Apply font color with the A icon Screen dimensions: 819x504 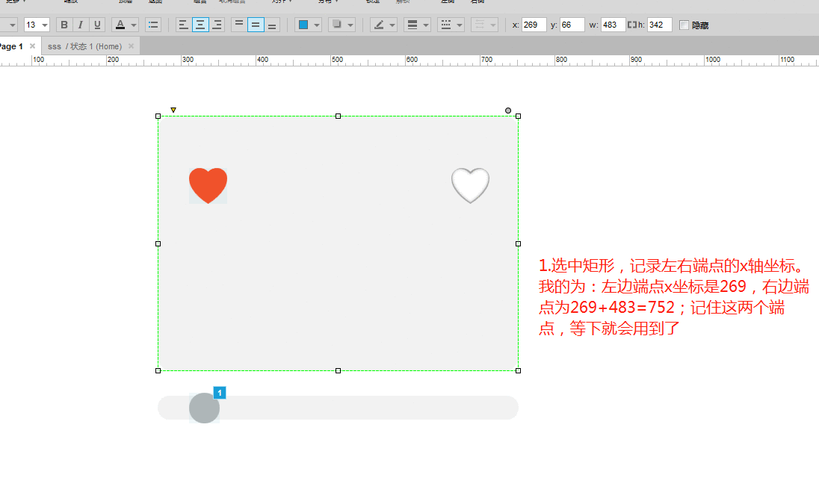(120, 25)
